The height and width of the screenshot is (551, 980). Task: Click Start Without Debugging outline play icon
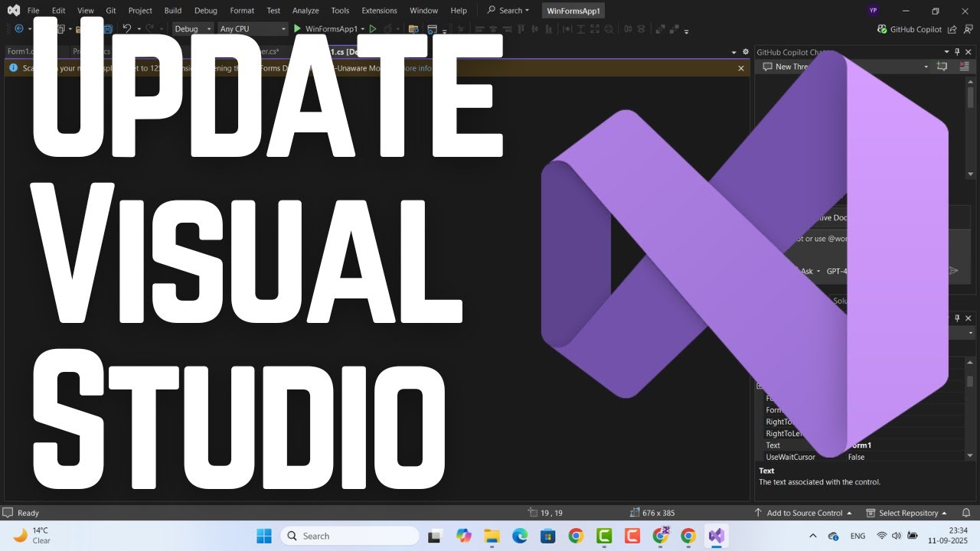coord(373,29)
